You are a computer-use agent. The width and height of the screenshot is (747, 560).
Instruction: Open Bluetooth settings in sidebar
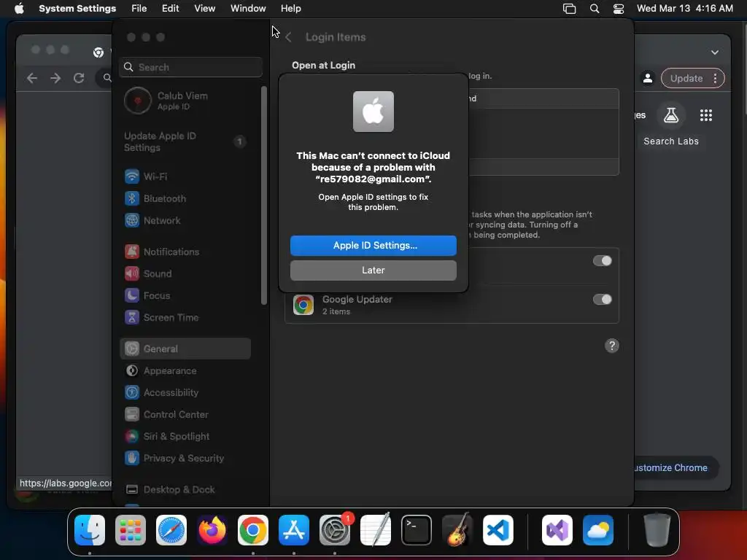coord(185,198)
